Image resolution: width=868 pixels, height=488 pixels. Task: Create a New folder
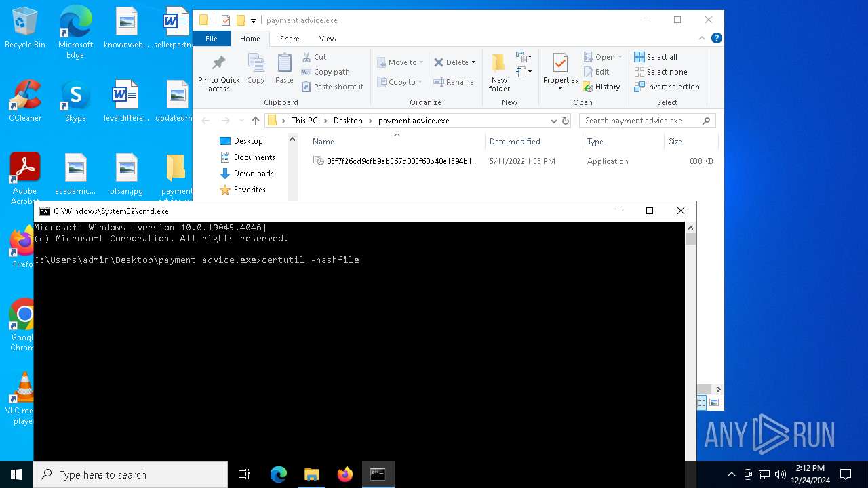click(499, 73)
